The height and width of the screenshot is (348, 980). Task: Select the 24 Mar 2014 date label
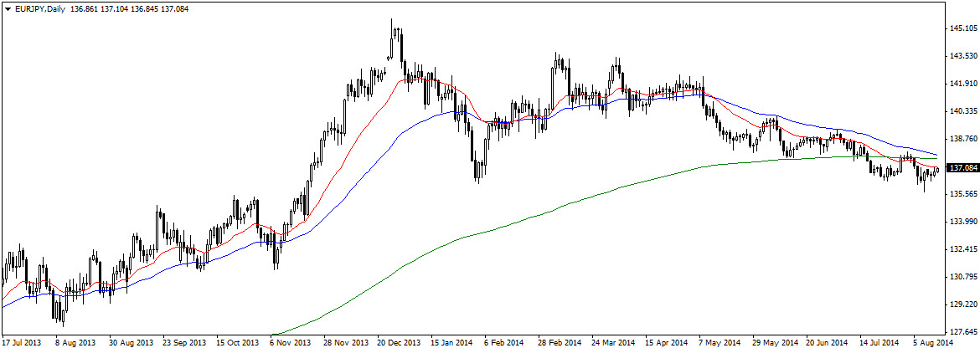(614, 342)
